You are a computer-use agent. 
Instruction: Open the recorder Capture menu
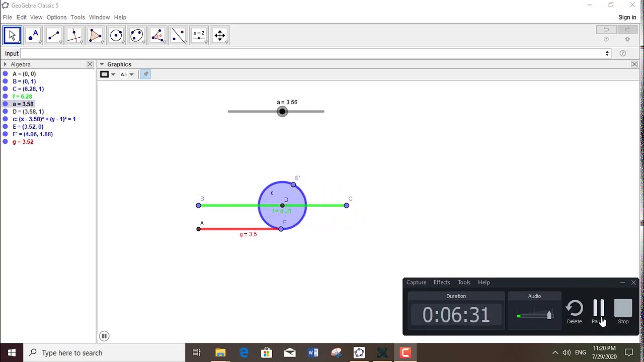416,283
